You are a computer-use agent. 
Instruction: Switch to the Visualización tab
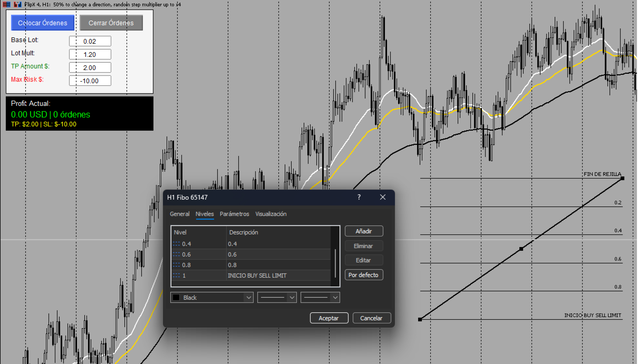(271, 214)
